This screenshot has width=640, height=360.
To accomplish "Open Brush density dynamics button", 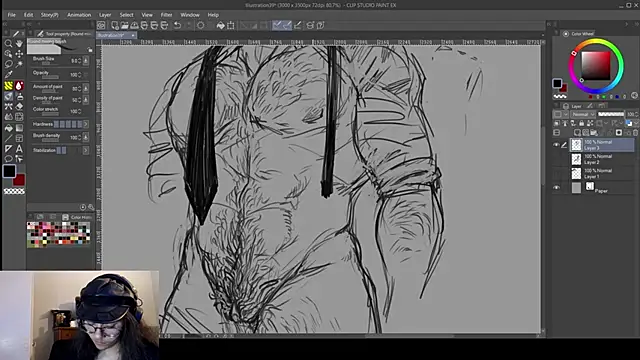I will pyautogui.click(x=86, y=138).
